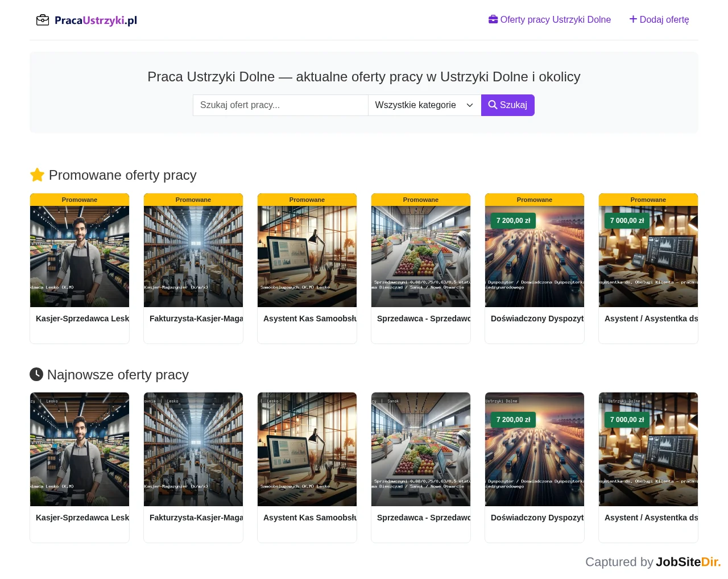
Task: Open promoted Asystent Kas Samoobsługowych thumbnail
Action: click(307, 257)
